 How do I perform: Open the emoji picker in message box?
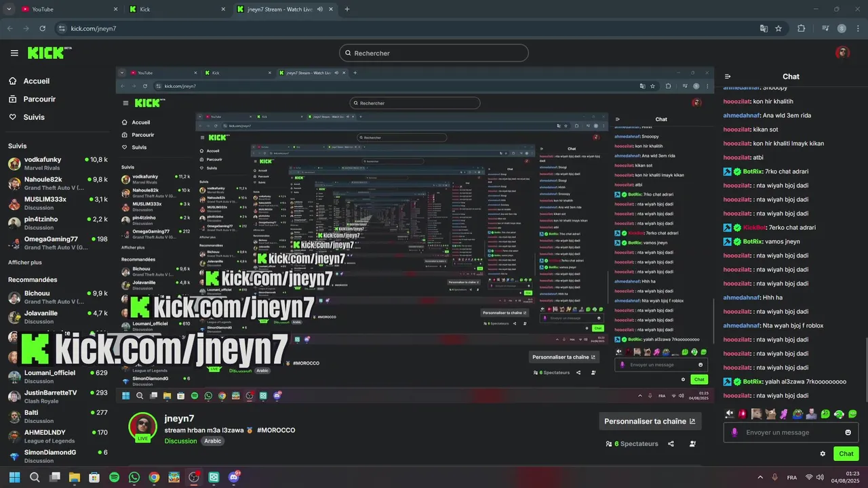[x=848, y=432]
